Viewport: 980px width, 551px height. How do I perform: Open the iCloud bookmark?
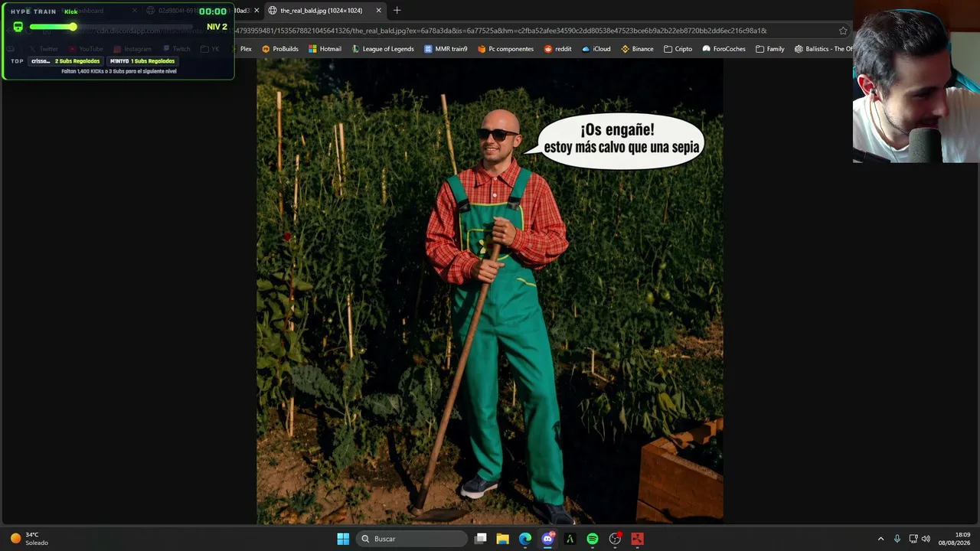pos(596,49)
